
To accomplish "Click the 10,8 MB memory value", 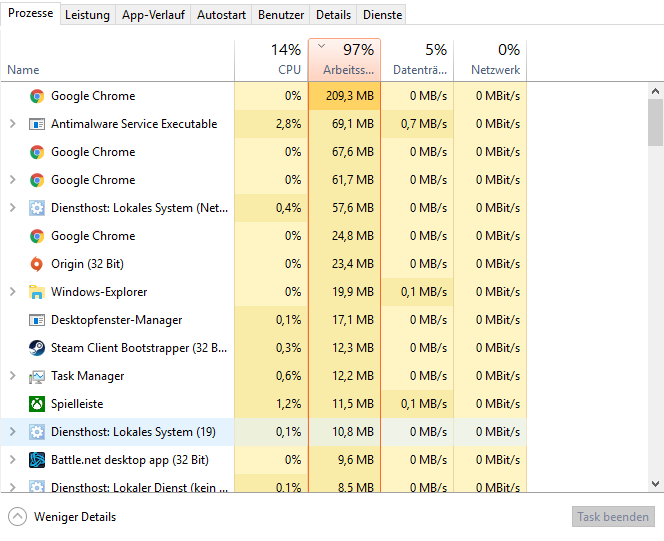I will pos(353,432).
